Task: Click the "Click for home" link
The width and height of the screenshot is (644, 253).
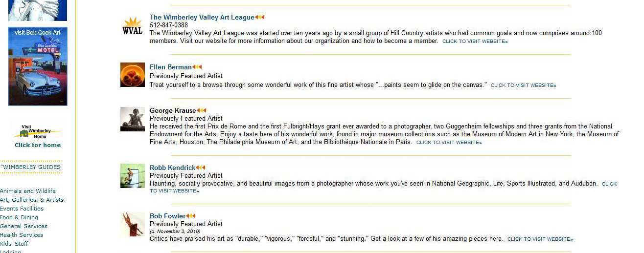Action: (x=38, y=145)
